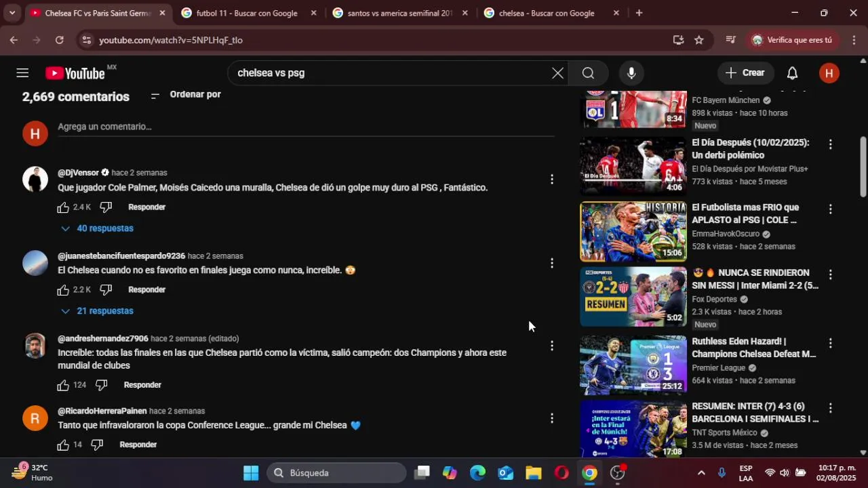
Task: Open File Explorer from the taskbar
Action: click(x=534, y=473)
